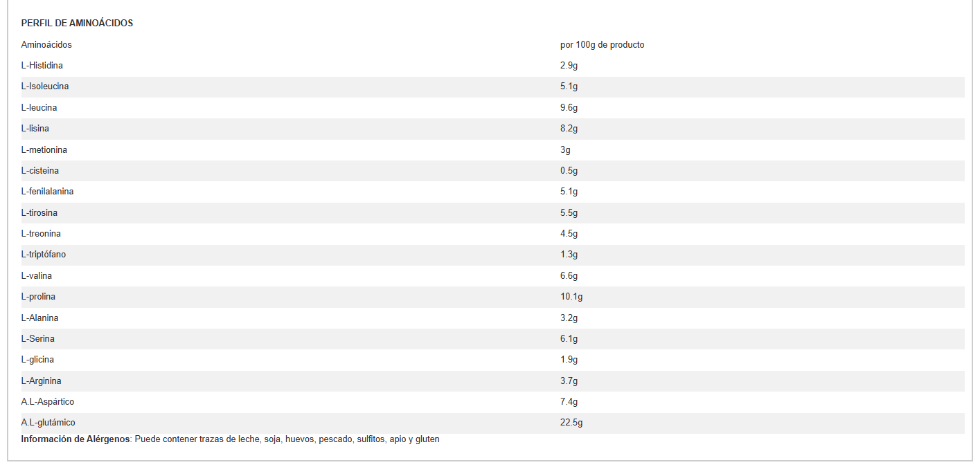This screenshot has height=467, width=980.
Task: Select the 10.1g value for L-prolina
Action: pyautogui.click(x=571, y=297)
